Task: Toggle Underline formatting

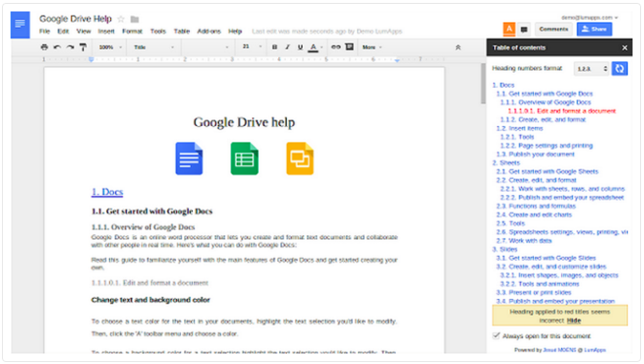Action: [300, 47]
